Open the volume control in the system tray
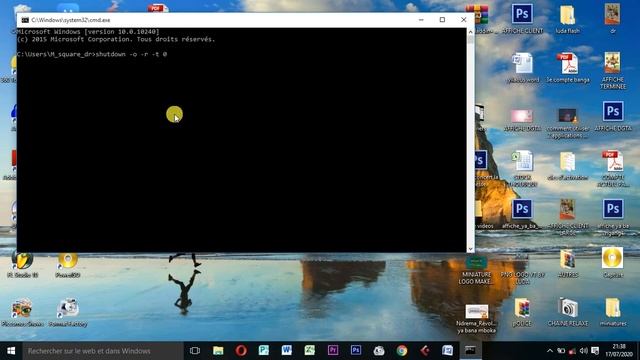 point(584,351)
